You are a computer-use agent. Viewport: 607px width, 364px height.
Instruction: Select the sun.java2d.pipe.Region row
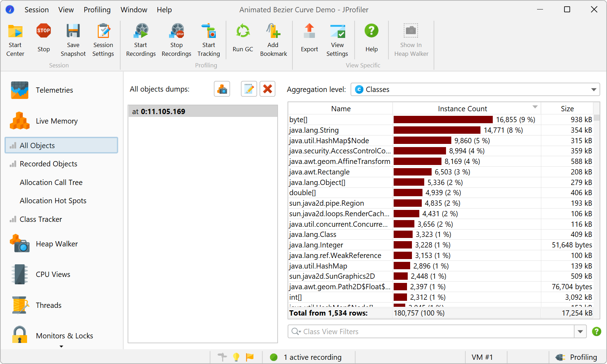[441, 203]
